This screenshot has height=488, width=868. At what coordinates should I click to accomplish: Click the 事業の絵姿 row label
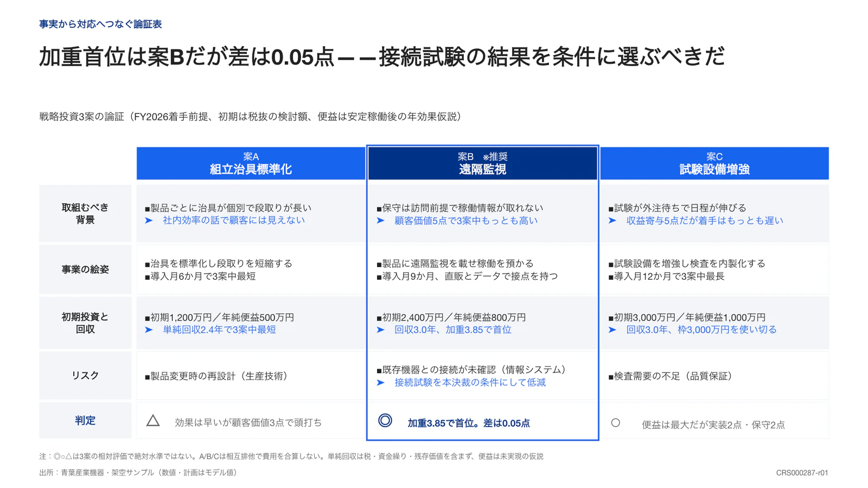(x=85, y=269)
